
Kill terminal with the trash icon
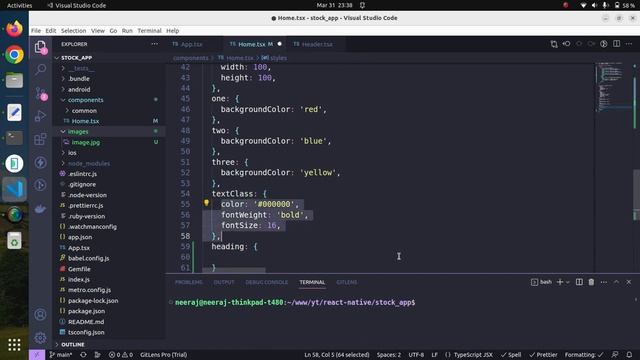coord(591,282)
